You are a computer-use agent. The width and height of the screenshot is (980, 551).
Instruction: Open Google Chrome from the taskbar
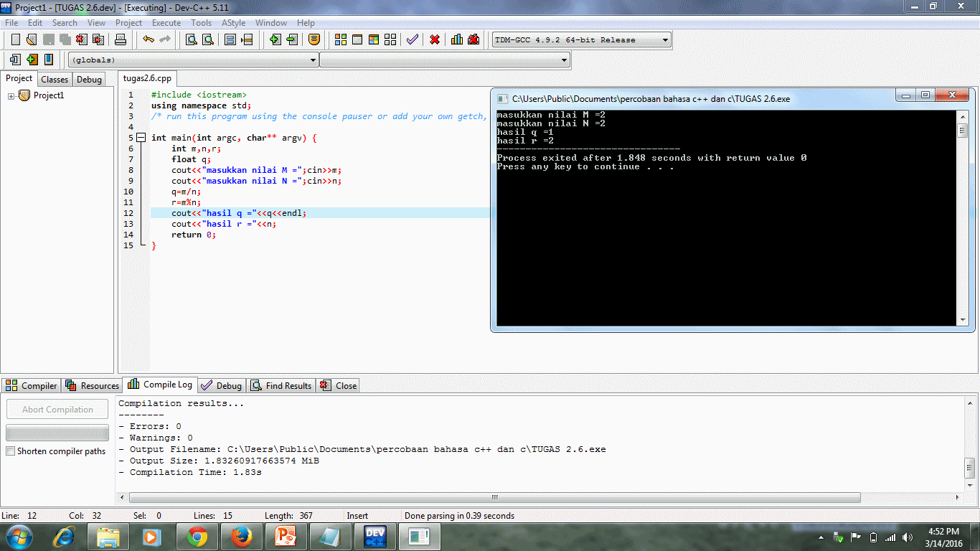[x=197, y=536]
